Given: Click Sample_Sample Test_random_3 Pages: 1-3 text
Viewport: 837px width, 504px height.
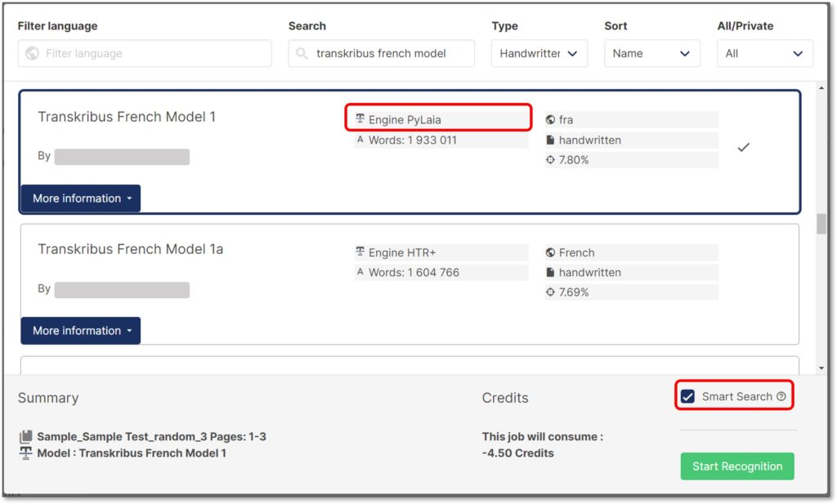Looking at the screenshot, I should (x=151, y=437).
